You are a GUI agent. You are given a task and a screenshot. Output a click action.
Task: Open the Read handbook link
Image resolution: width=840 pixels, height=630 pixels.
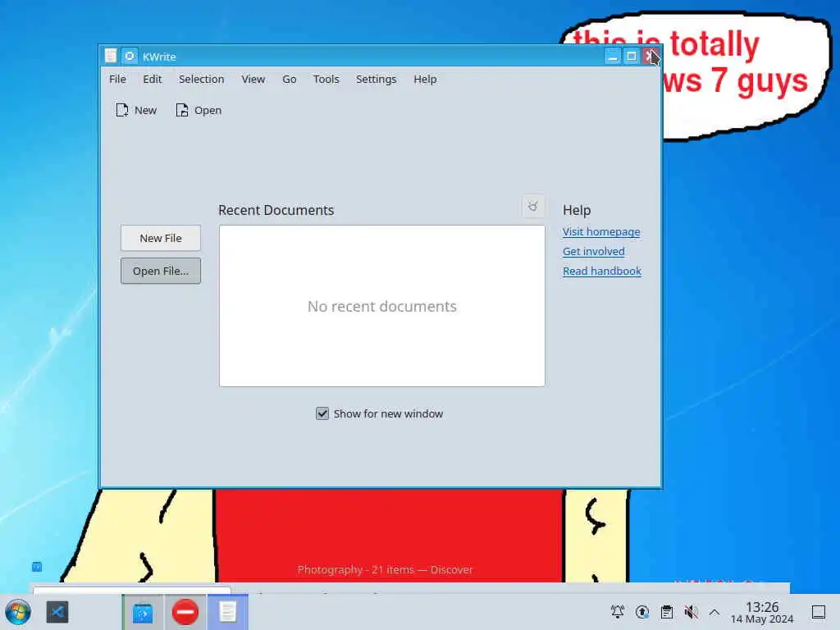point(601,271)
